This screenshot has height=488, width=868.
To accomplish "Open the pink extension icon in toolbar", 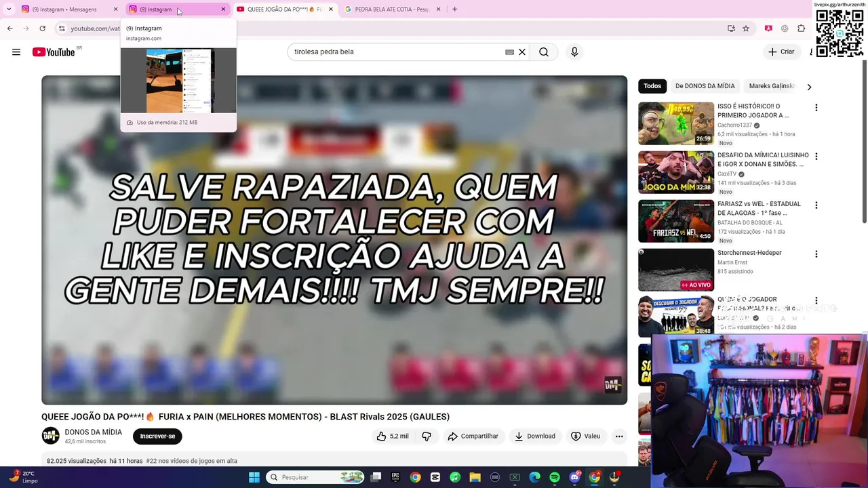I will point(768,28).
